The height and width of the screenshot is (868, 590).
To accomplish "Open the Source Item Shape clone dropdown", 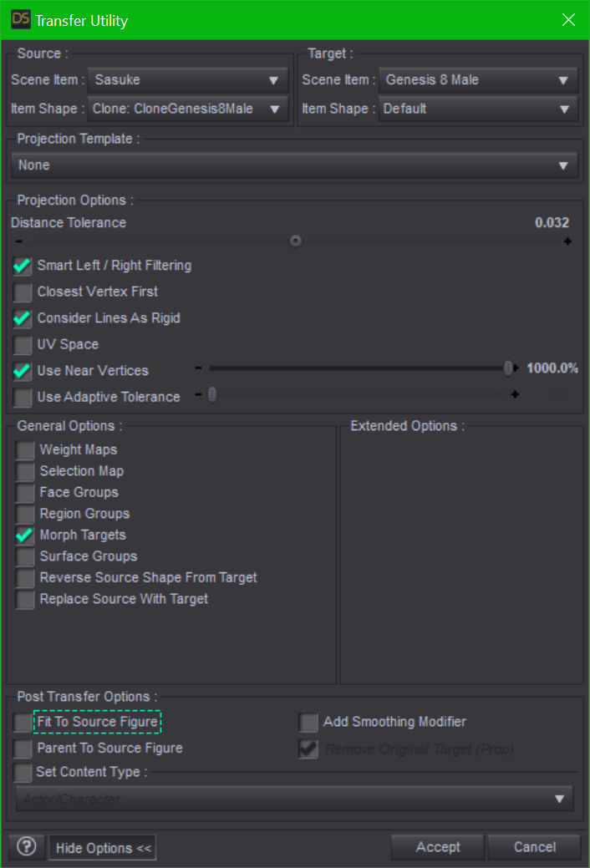I will click(188, 109).
